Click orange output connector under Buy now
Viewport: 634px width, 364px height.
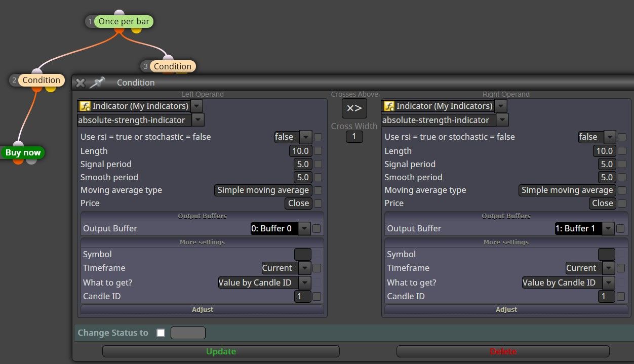(x=18, y=160)
